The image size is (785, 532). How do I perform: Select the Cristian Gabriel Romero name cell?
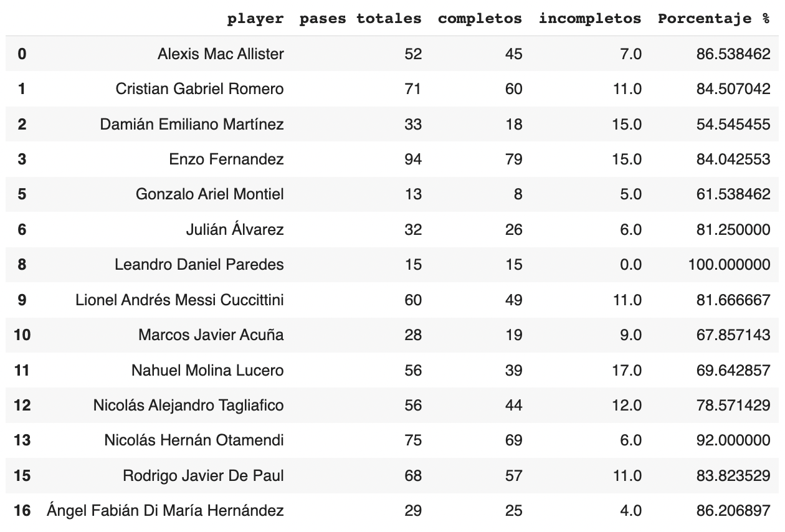click(x=199, y=89)
